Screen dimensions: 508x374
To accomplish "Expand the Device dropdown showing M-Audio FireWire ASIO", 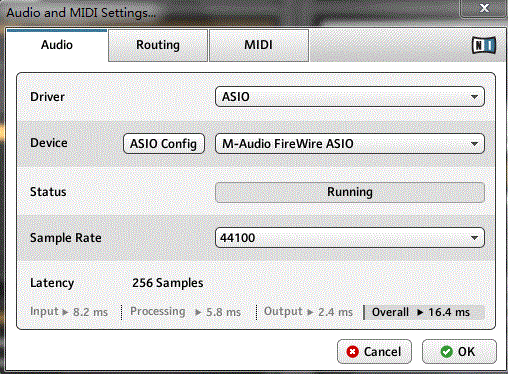I will [350, 144].
